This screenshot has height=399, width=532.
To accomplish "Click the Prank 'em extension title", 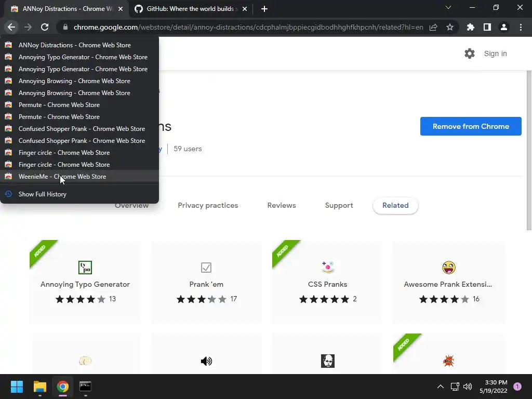I will point(206,284).
